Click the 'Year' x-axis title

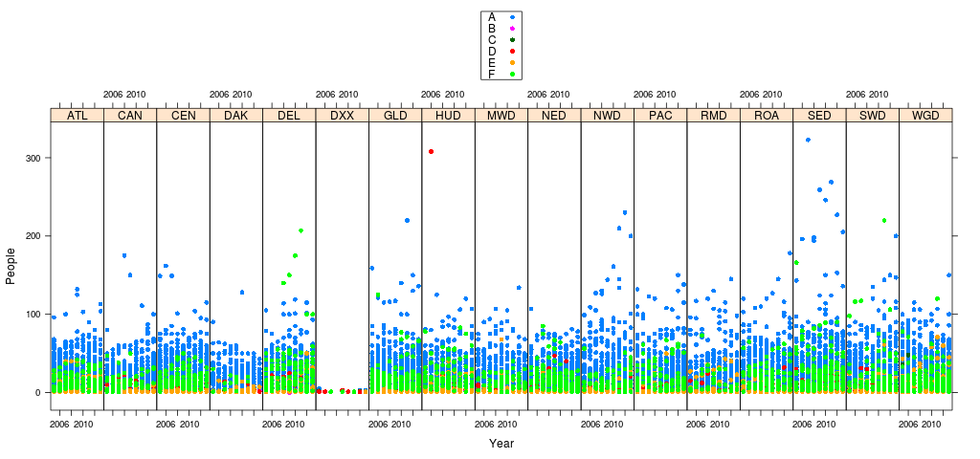(x=501, y=444)
